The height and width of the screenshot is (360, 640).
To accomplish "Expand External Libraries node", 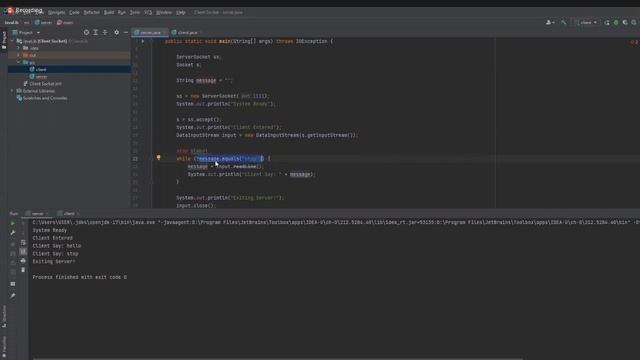I will pos(12,91).
